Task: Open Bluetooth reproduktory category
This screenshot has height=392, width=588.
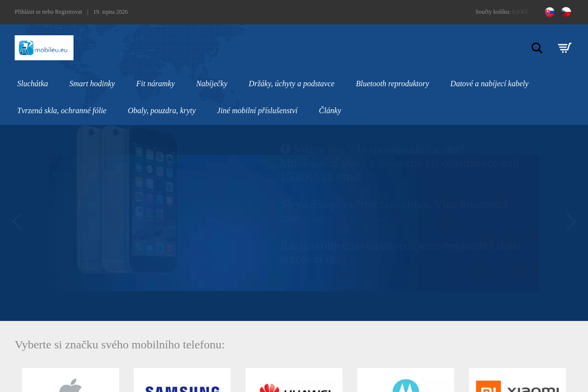Action: [392, 84]
